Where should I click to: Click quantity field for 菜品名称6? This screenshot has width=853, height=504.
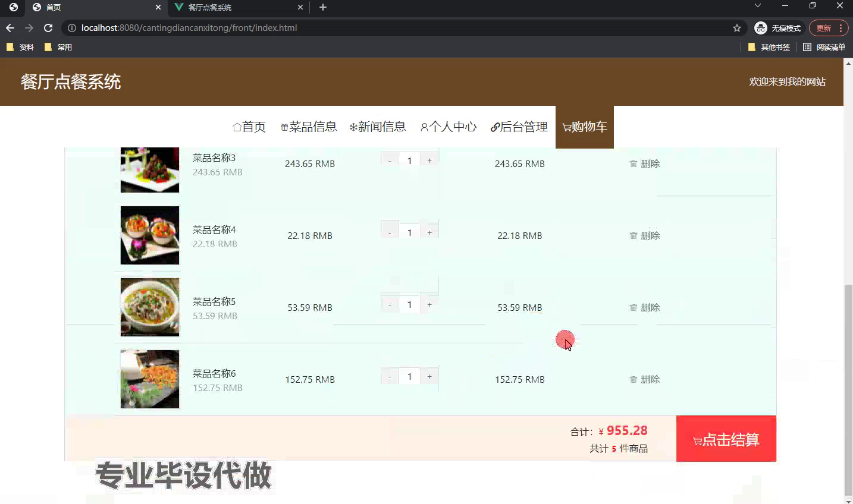click(410, 376)
